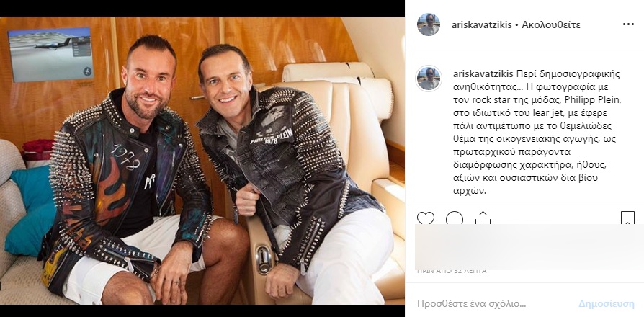Select the flight map screen in the photo
Image resolution: width=644 pixels, height=317 pixels.
50,54
